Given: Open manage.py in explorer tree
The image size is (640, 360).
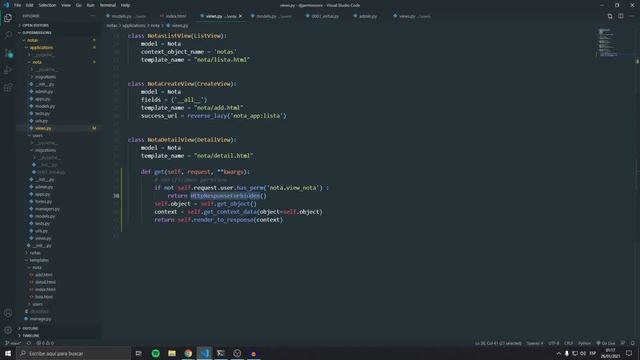Looking at the screenshot, I should 40,319.
